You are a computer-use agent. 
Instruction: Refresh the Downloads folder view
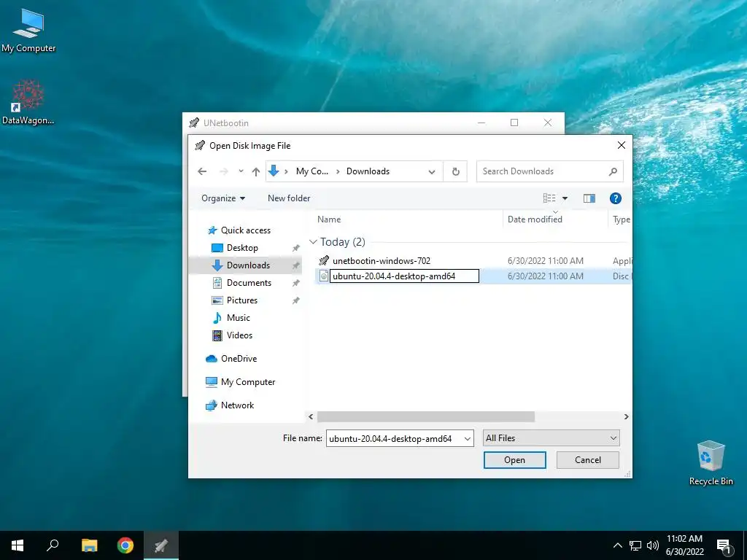(x=455, y=171)
